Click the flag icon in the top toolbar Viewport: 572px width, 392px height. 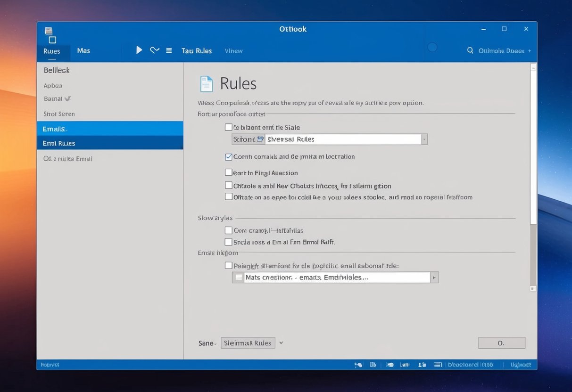[x=154, y=49]
